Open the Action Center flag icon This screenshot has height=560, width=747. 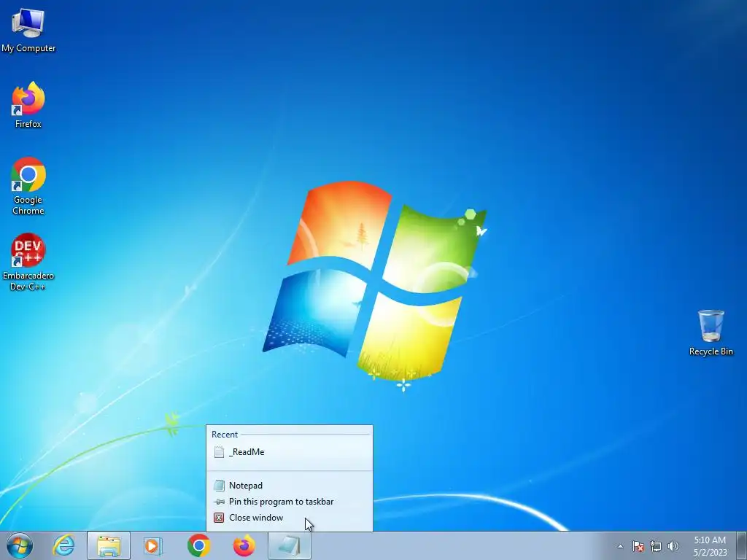[x=638, y=546]
